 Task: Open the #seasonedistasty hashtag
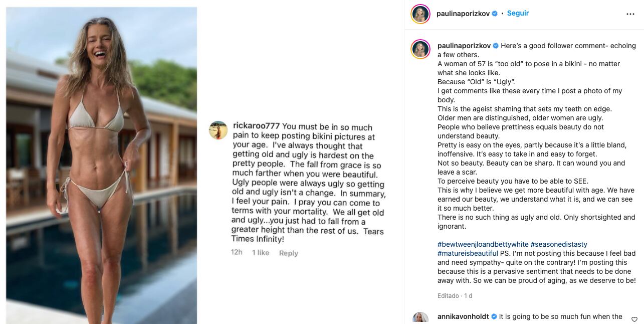pyautogui.click(x=559, y=244)
